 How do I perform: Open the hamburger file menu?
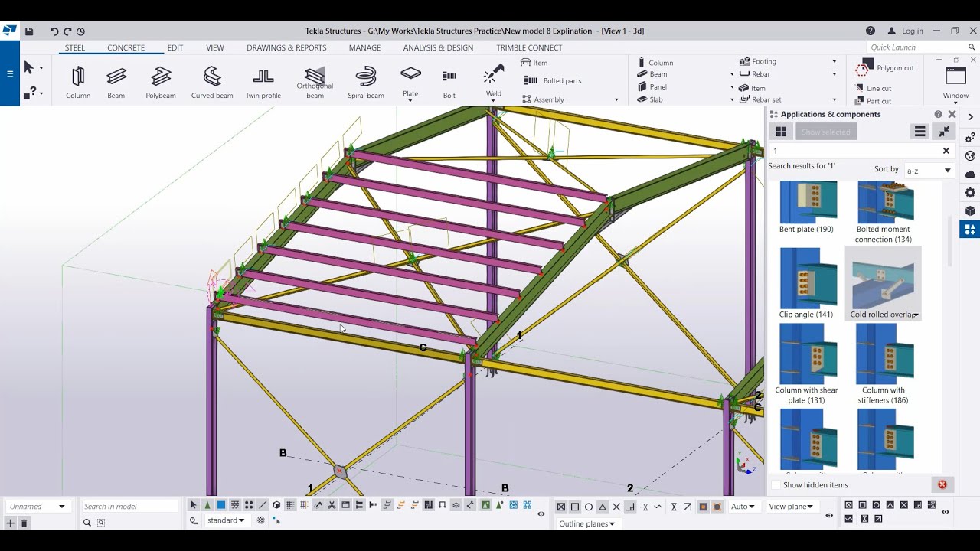click(10, 73)
